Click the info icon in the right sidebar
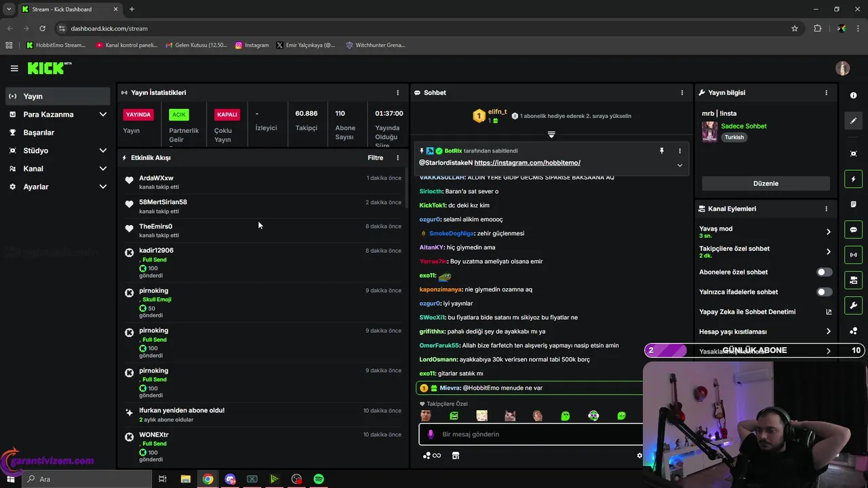This screenshot has height=488, width=868. tap(854, 96)
